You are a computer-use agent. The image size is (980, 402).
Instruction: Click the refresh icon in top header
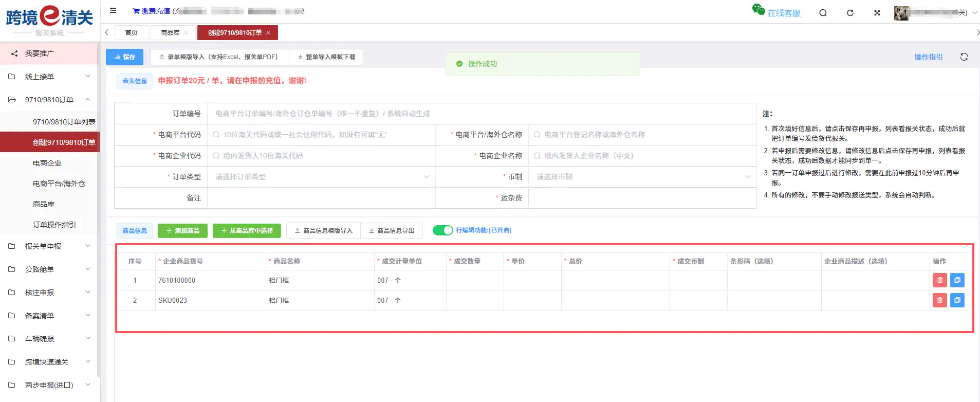pos(850,13)
